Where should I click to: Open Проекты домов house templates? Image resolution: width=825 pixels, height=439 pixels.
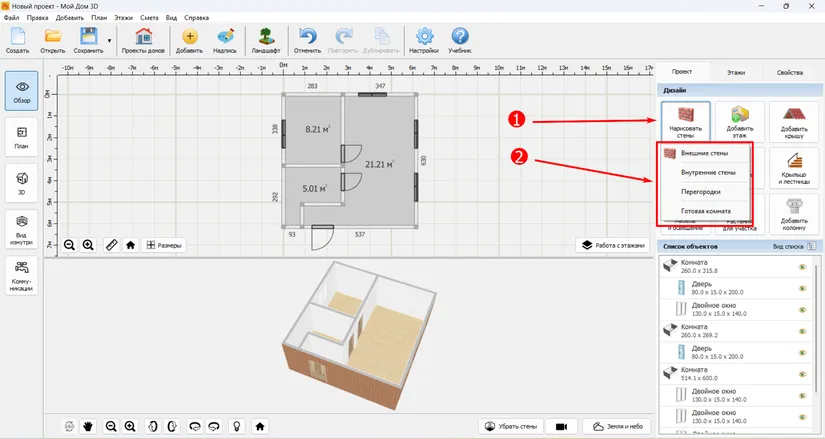coord(143,40)
